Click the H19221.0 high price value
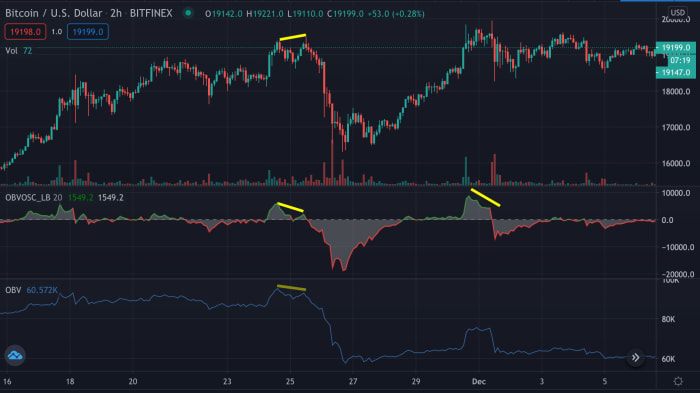 pos(265,14)
